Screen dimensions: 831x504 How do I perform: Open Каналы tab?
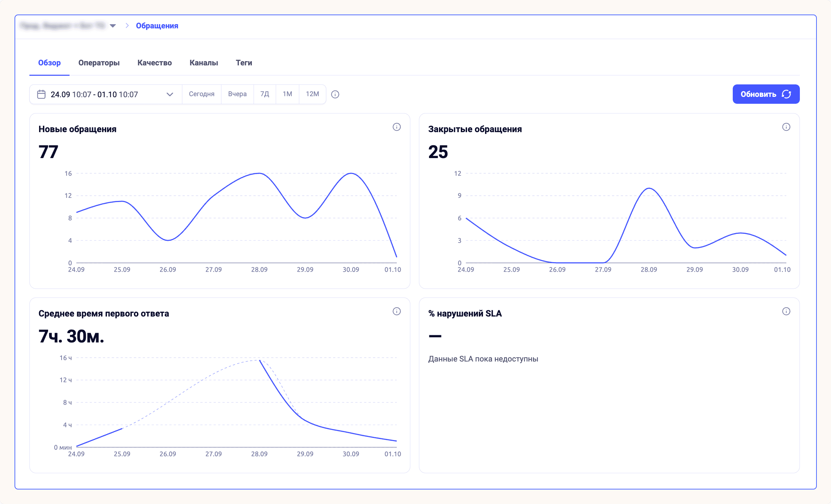(x=204, y=63)
